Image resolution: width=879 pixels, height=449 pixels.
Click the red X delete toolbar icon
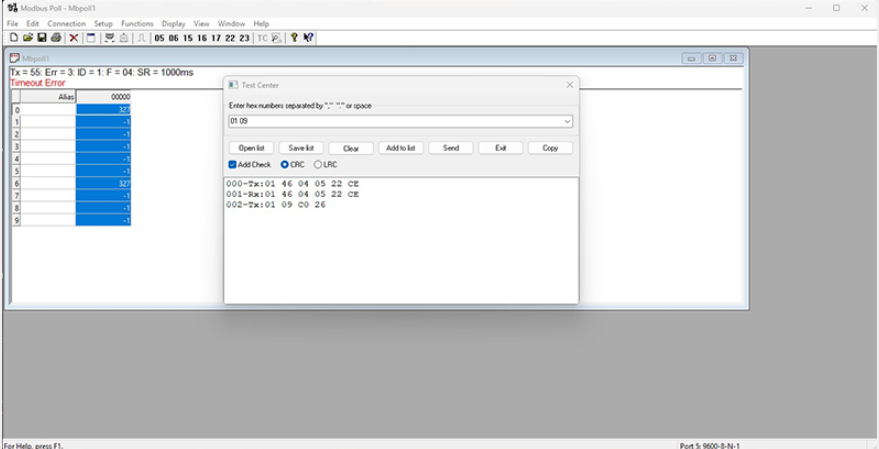pyautogui.click(x=74, y=38)
